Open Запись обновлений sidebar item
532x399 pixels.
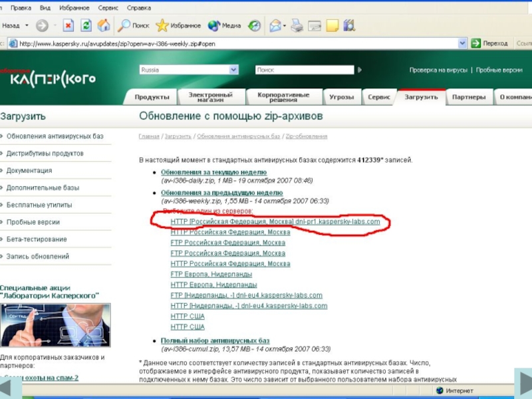tap(38, 257)
